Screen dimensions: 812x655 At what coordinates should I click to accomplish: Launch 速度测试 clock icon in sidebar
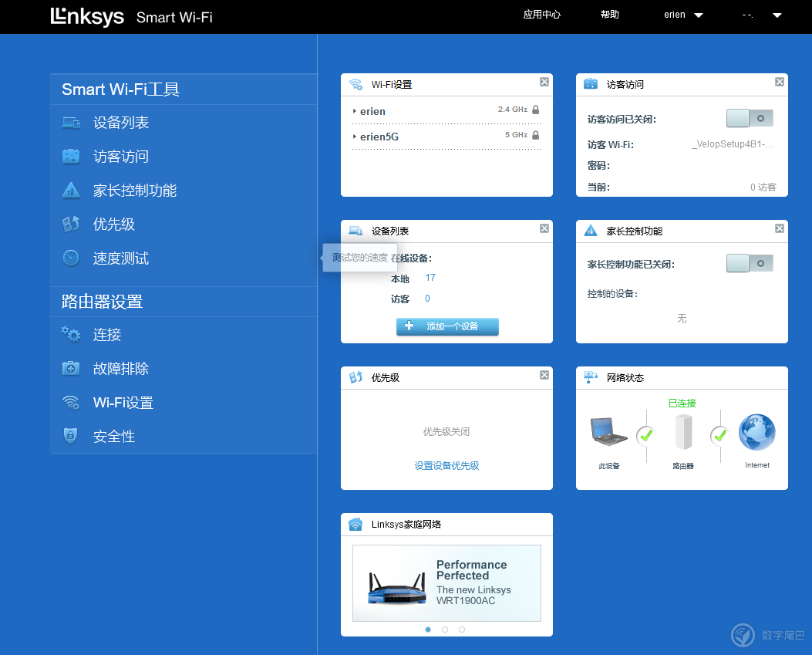(x=71, y=258)
